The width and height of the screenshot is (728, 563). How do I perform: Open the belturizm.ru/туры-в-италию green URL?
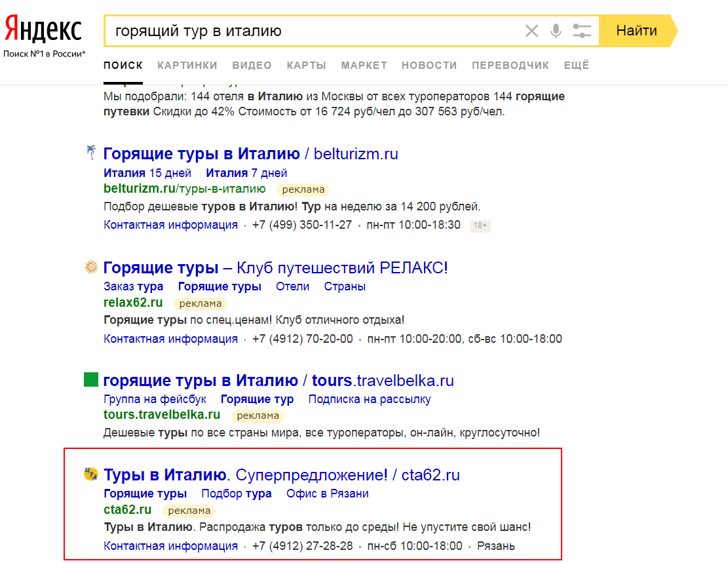pos(184,189)
